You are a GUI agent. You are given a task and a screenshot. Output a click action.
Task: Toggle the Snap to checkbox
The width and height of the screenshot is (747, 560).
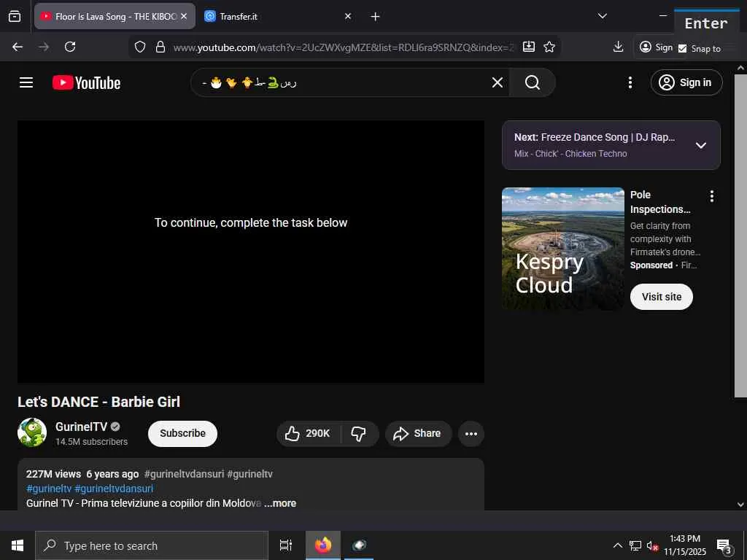682,49
